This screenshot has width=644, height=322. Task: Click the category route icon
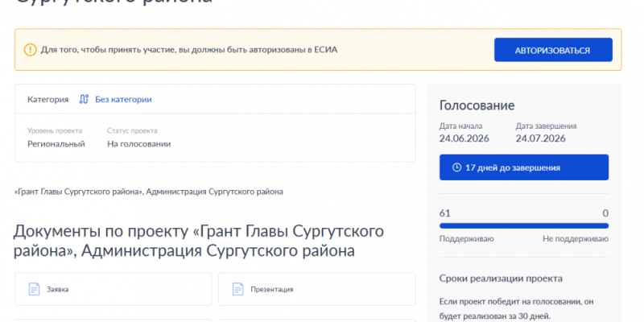tap(84, 99)
